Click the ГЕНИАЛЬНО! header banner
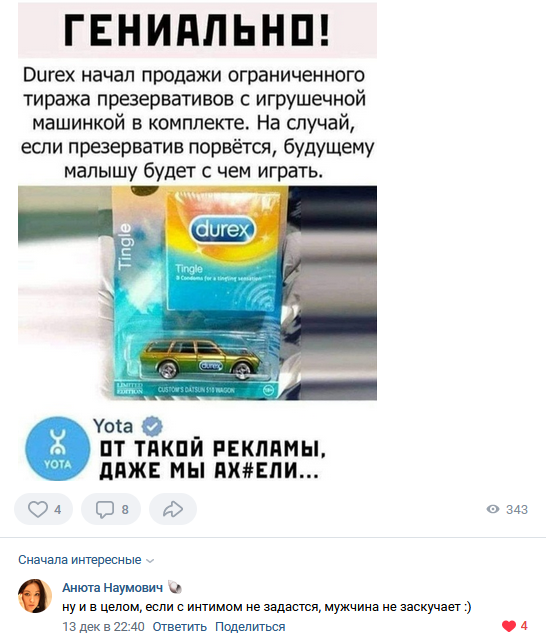Viewport: 546px width, 640px height. pos(198,30)
